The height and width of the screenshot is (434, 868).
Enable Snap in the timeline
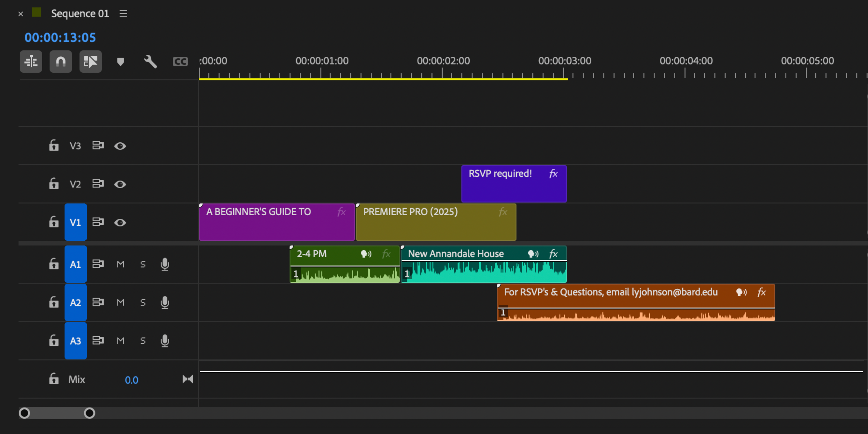tap(61, 61)
